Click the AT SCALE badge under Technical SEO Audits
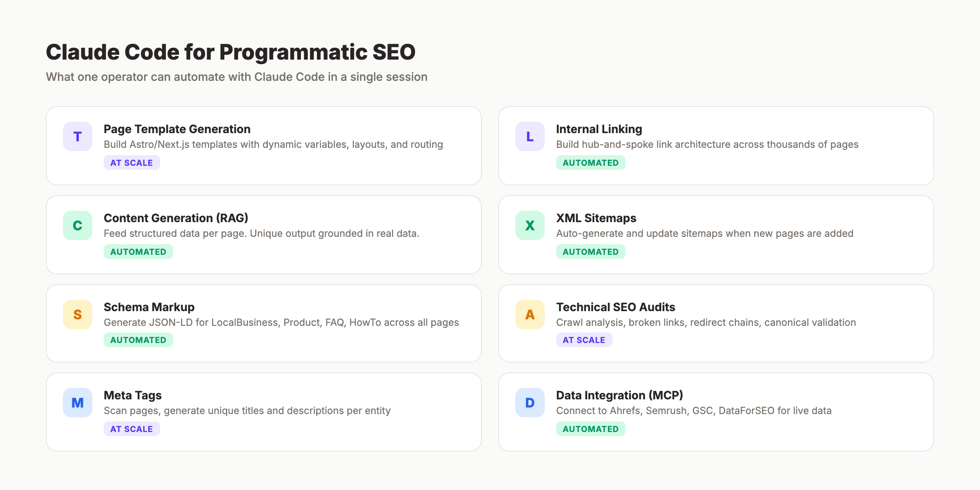This screenshot has height=490, width=980. click(584, 340)
